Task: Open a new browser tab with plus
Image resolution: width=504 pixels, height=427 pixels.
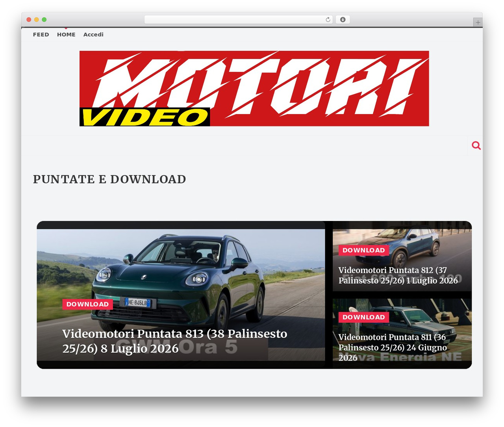Action: [x=478, y=22]
